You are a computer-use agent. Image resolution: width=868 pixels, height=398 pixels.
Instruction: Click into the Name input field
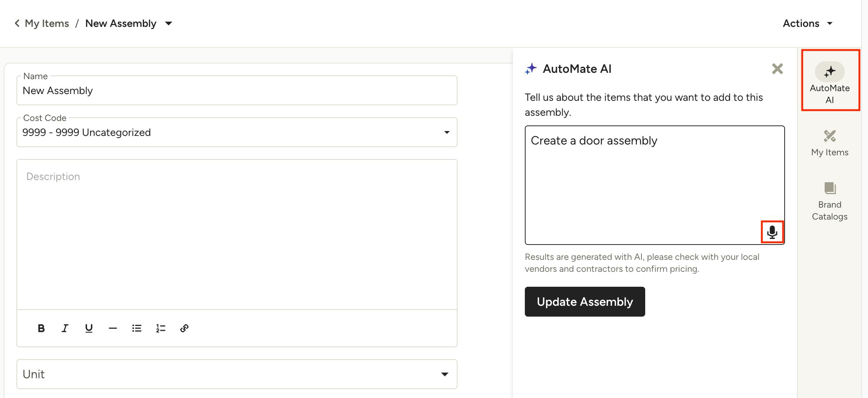[x=236, y=91]
